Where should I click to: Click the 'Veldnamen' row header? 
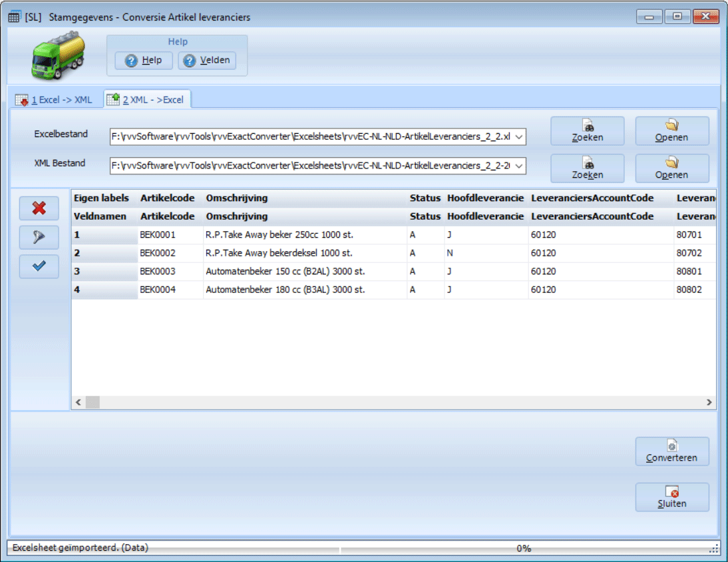tap(104, 216)
